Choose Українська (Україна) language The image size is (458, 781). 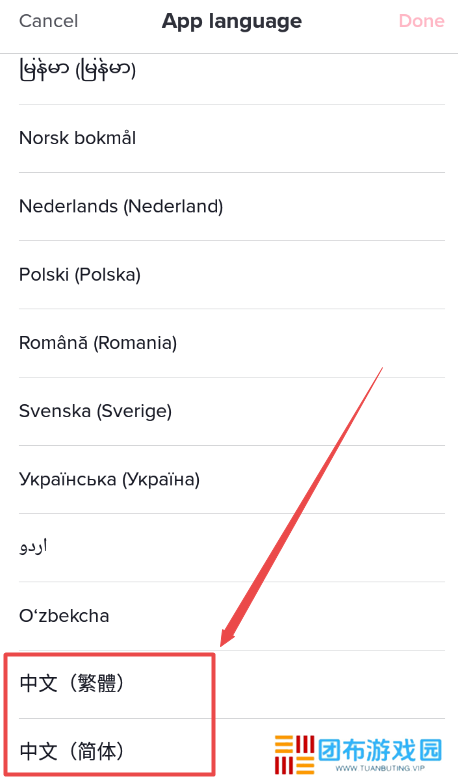click(x=231, y=479)
